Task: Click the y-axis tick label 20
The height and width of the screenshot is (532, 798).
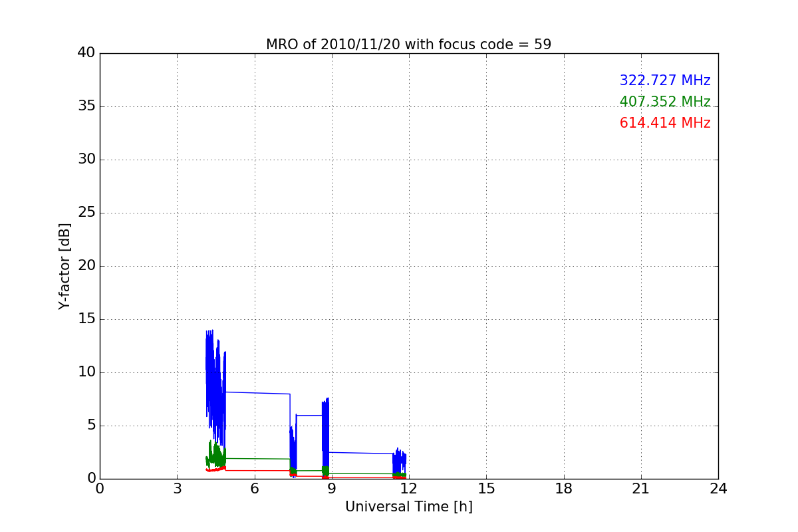Action: [86, 266]
